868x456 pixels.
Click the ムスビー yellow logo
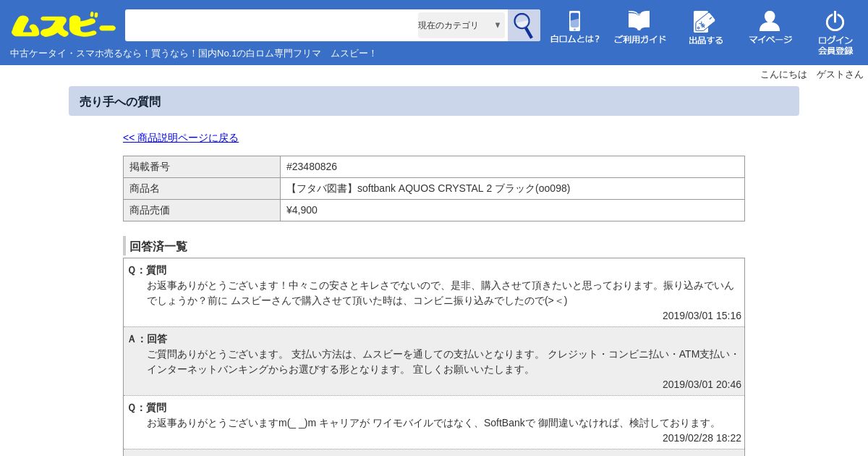coord(64,26)
